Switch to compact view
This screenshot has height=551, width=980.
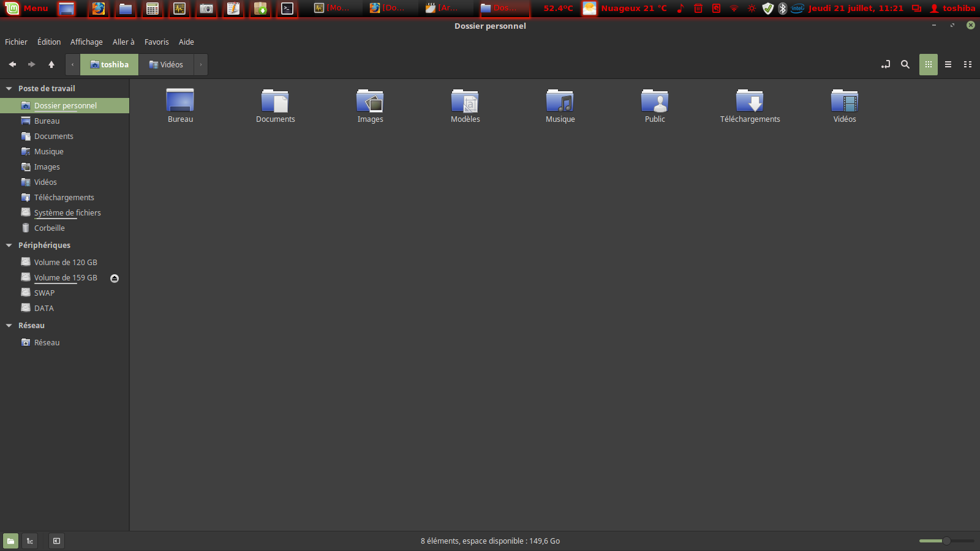coord(968,64)
